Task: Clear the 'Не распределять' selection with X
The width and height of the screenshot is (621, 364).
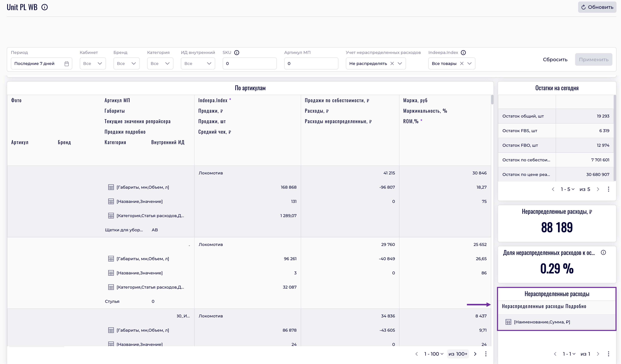Action: click(392, 64)
